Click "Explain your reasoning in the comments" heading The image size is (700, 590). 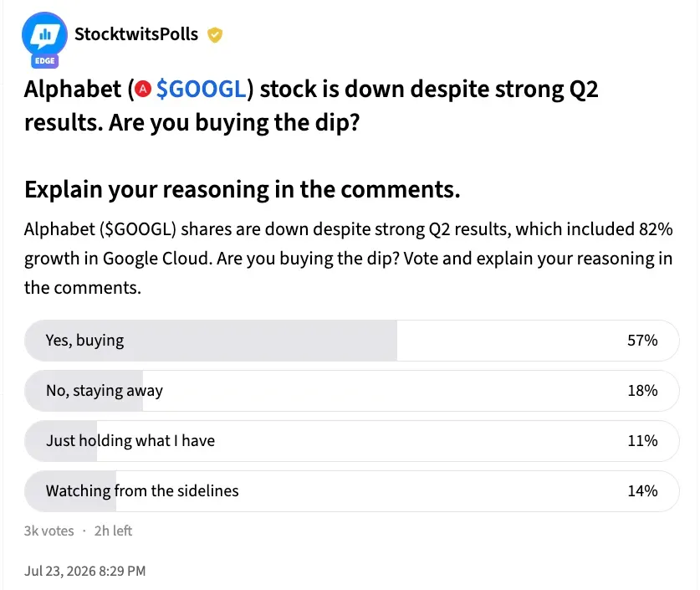click(x=243, y=189)
